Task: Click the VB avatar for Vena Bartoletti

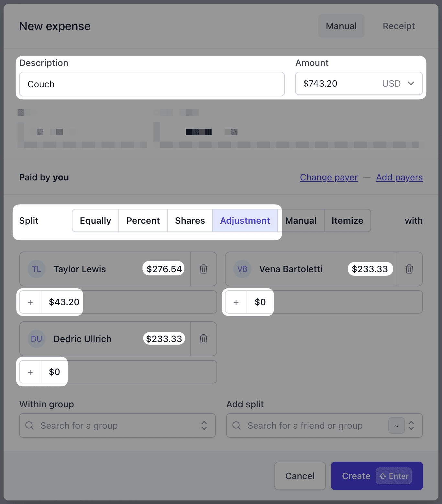Action: [242, 269]
